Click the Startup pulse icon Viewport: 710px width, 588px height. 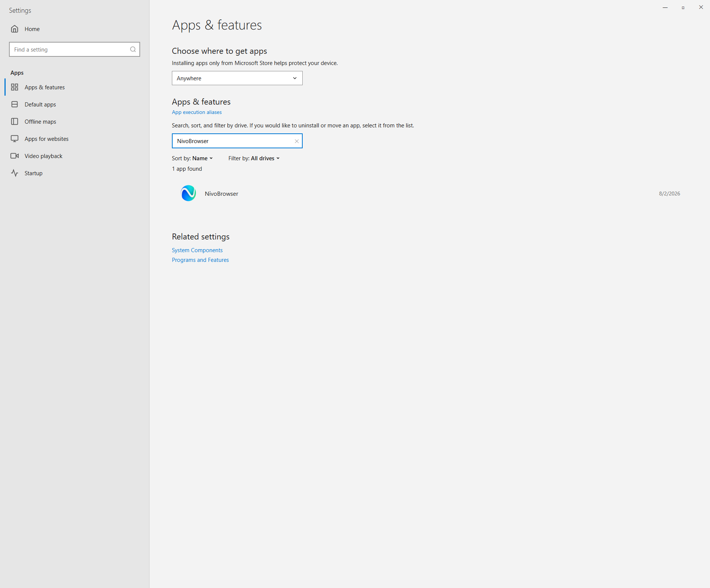point(15,173)
